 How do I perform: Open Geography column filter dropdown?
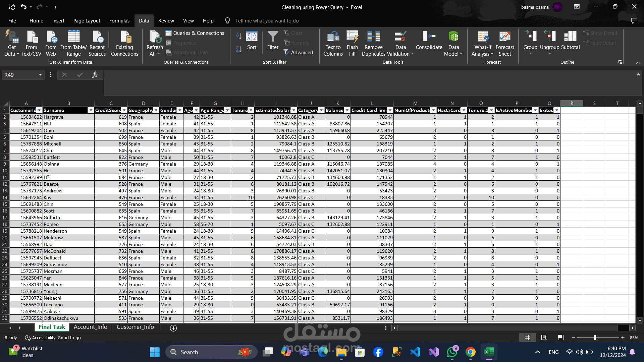pyautogui.click(x=156, y=110)
